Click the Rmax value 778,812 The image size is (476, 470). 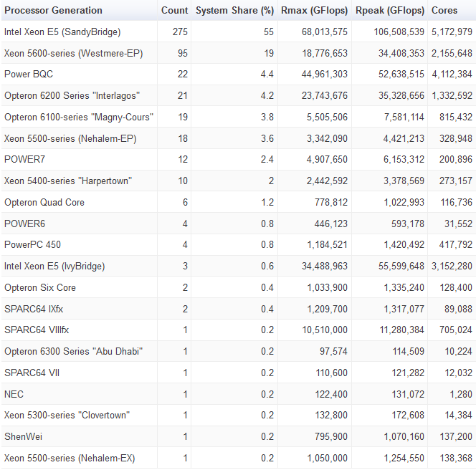point(331,202)
